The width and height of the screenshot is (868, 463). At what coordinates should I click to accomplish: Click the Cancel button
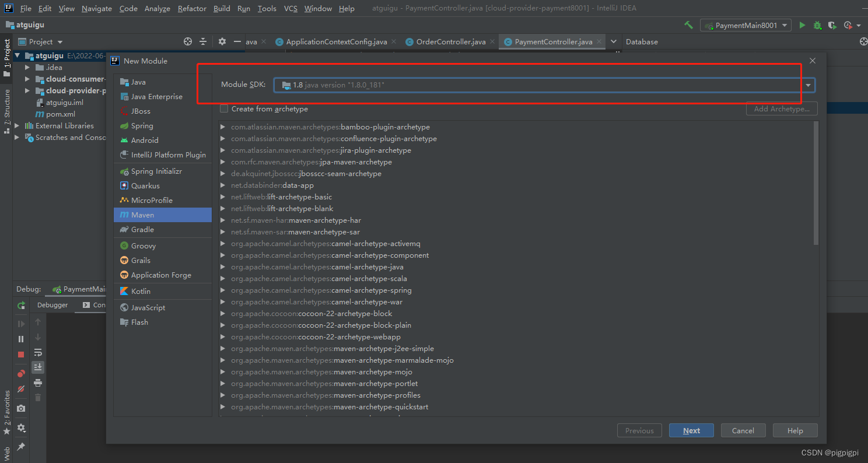[743, 430]
